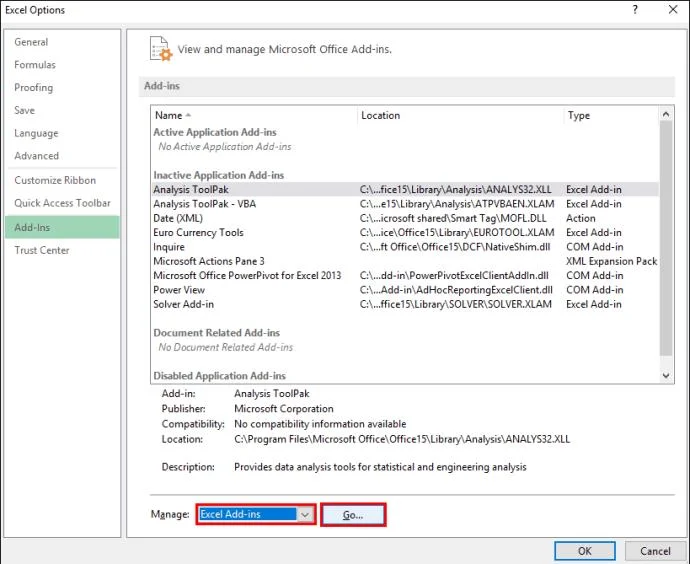
Task: Select the Solver Add-in row
Action: (405, 304)
